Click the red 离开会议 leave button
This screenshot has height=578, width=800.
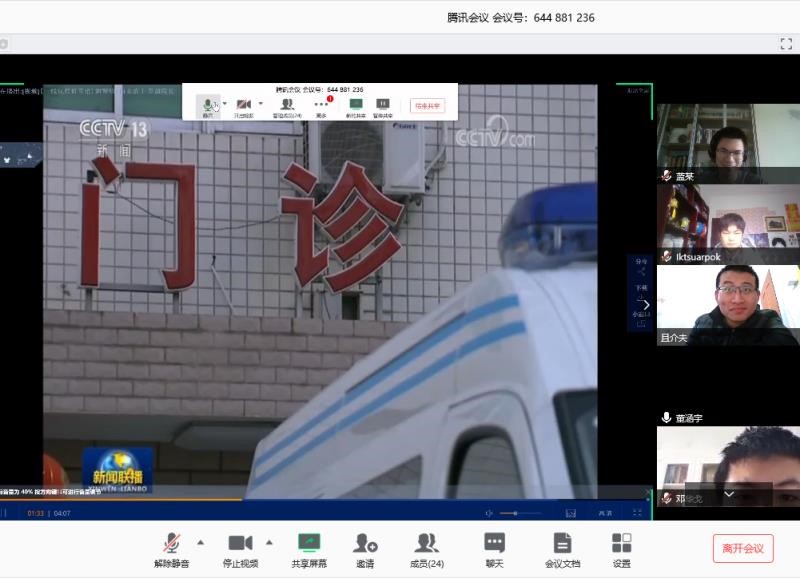click(742, 548)
